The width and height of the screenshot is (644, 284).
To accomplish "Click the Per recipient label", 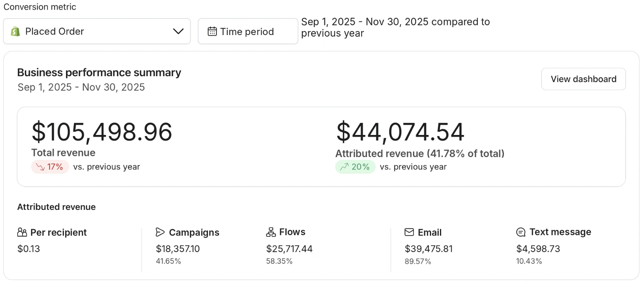I will point(59,232).
